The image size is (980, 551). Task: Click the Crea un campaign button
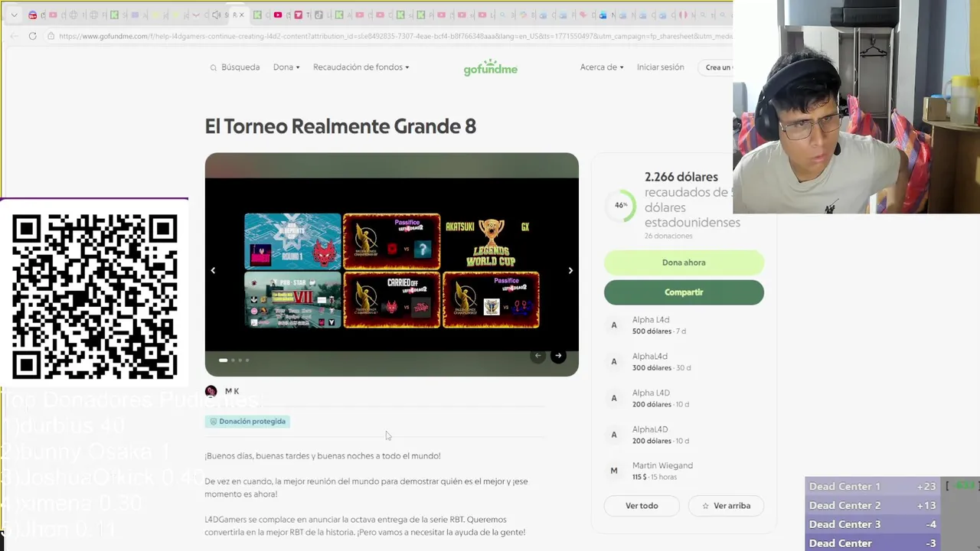click(717, 67)
